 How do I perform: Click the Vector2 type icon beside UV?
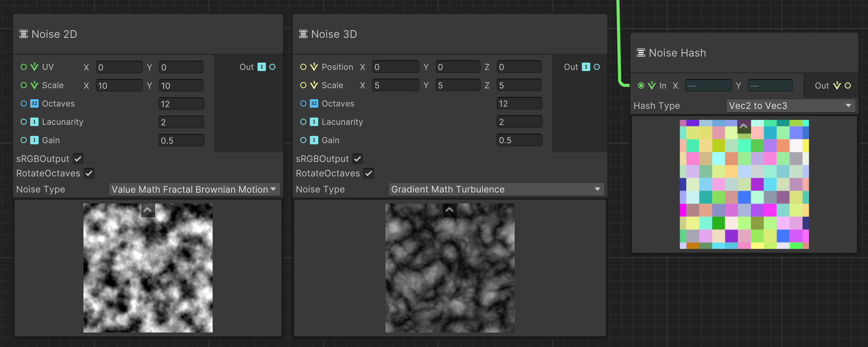[34, 66]
